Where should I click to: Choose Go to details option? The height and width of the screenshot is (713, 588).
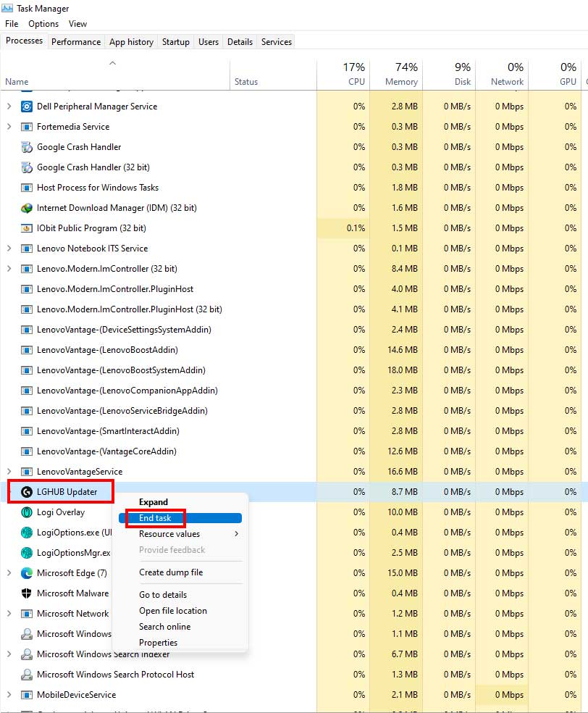pos(163,595)
